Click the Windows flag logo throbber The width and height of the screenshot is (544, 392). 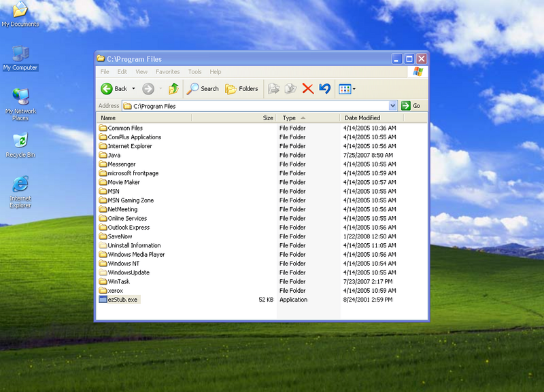(418, 72)
